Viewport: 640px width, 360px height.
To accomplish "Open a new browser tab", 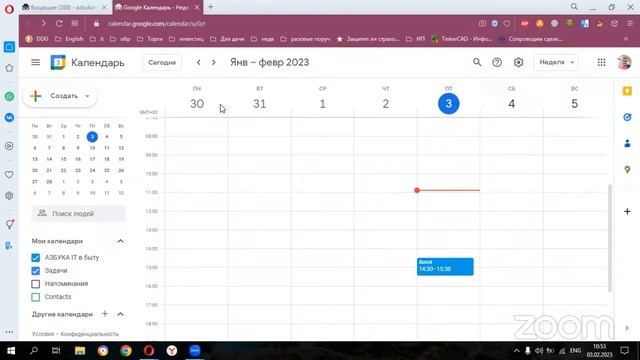I will (211, 7).
